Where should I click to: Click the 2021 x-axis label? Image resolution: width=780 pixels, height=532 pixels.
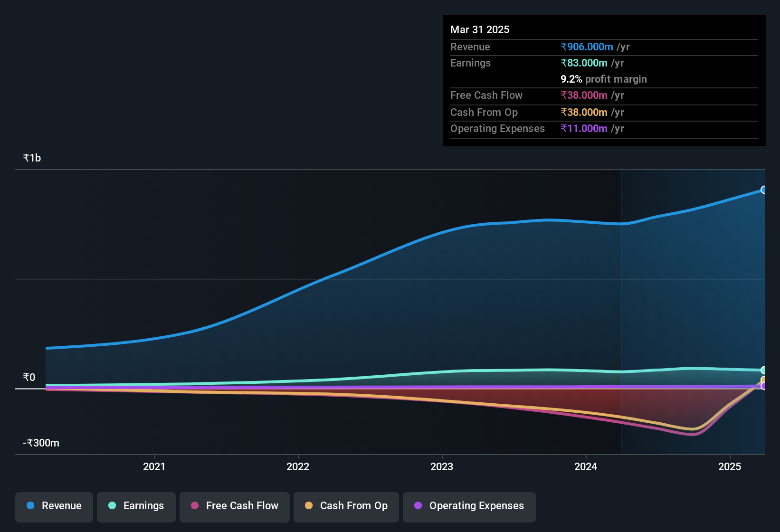[154, 466]
